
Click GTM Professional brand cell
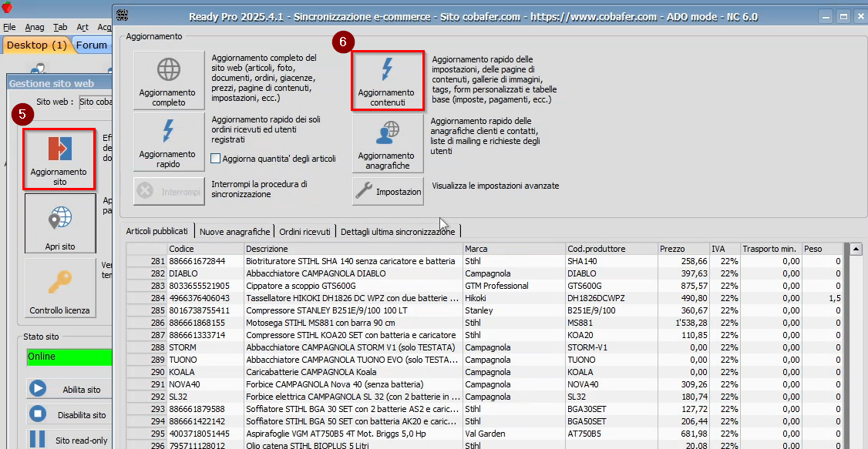pyautogui.click(x=513, y=286)
